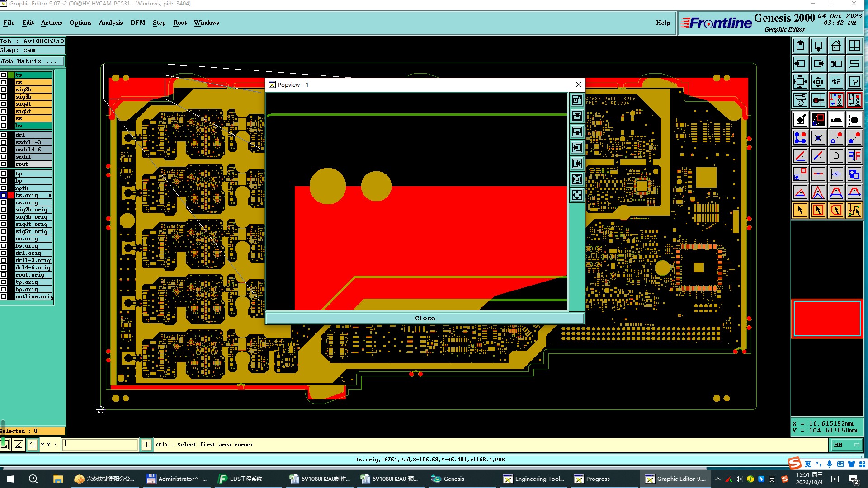The image size is (868, 488).
Task: Click the mirror F flip tool icon
Action: (x=854, y=156)
